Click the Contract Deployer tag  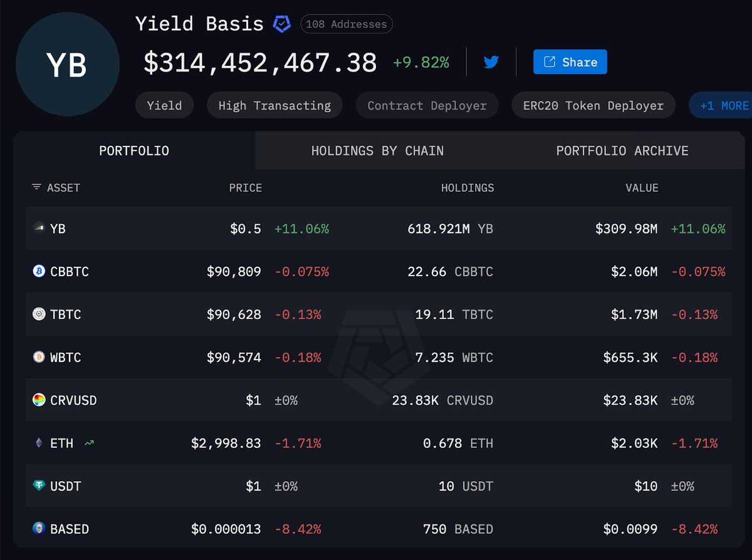[427, 105]
